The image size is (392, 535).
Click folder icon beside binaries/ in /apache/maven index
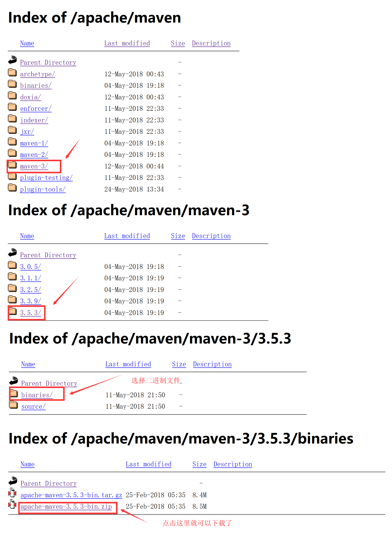[x=12, y=84]
